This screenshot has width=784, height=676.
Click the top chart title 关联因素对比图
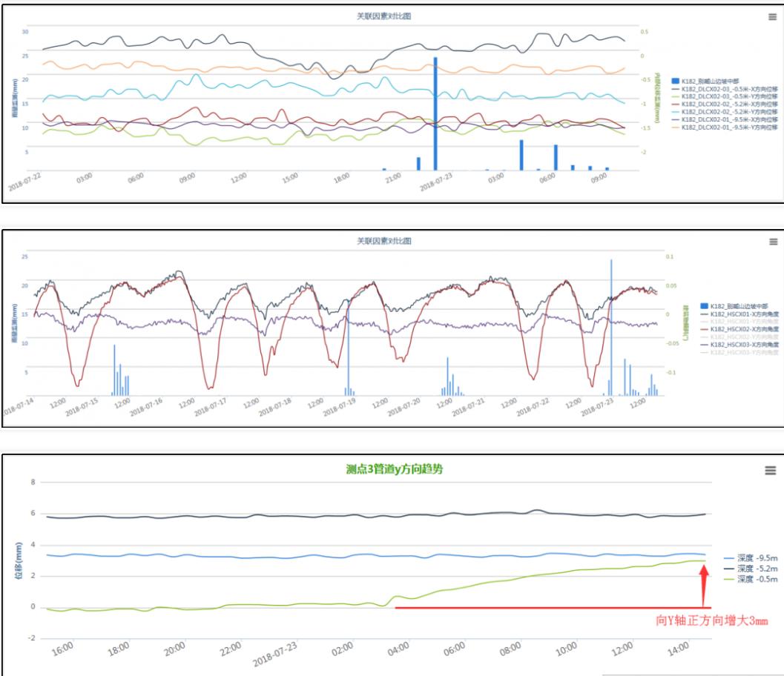click(383, 16)
